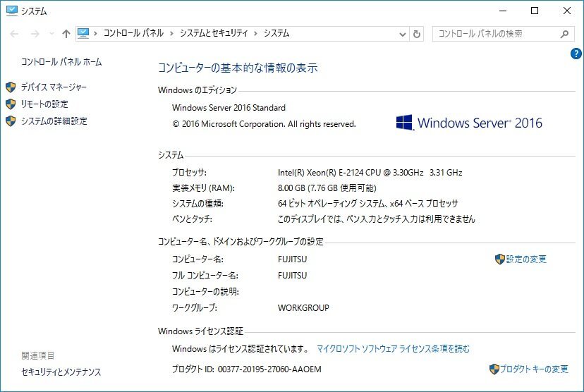Image resolution: width=584 pixels, height=392 pixels.
Task: Click the magnifier icon in search box
Action: pyautogui.click(x=564, y=34)
